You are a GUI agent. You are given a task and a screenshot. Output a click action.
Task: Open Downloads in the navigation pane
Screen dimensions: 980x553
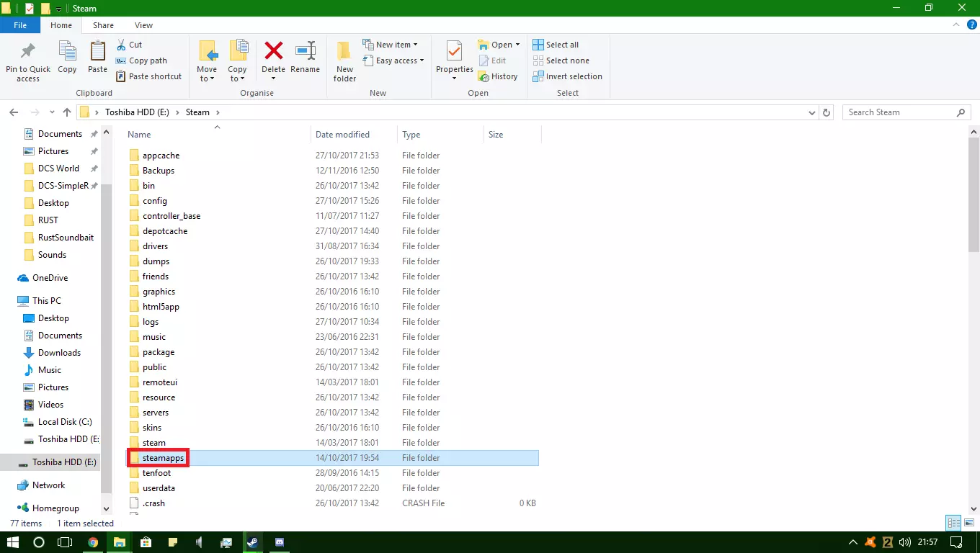(x=59, y=353)
